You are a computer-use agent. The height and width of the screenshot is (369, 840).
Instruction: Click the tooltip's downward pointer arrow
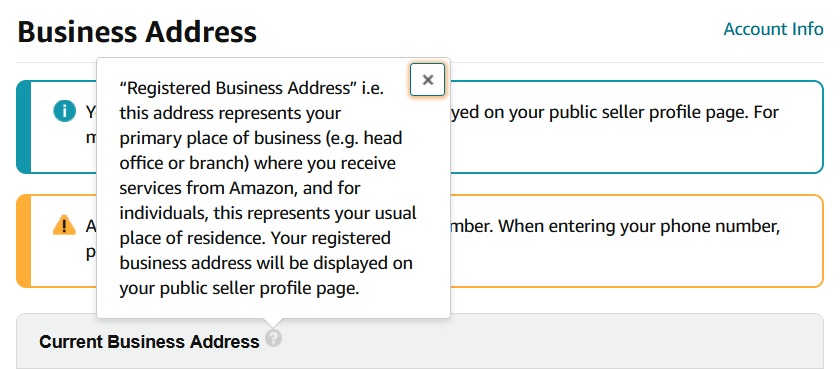tap(273, 323)
